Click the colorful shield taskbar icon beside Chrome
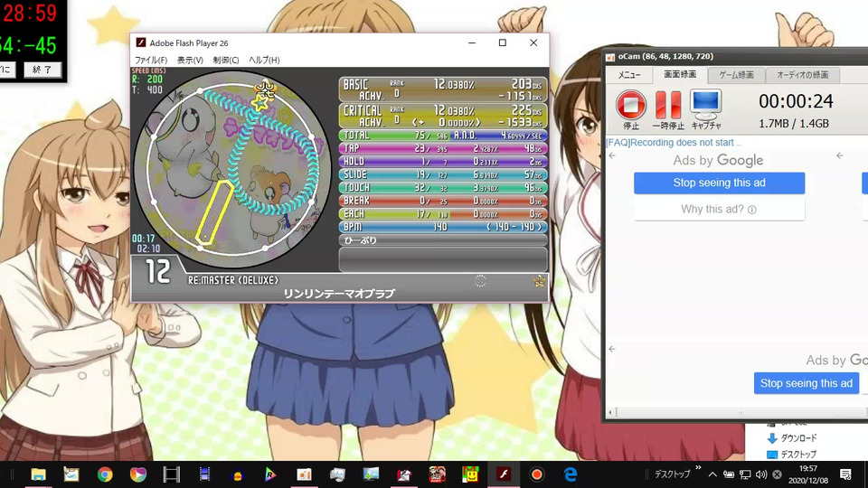Viewport: 868px width, 488px height. pos(137,474)
